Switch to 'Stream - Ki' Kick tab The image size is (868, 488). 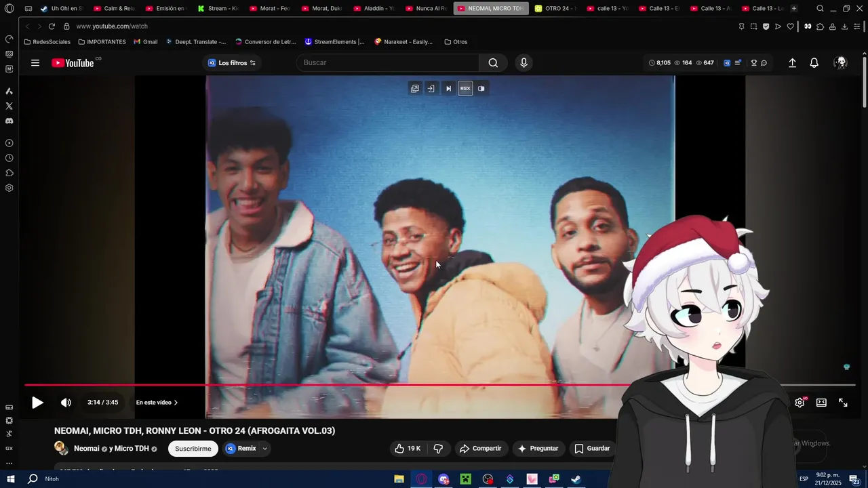pyautogui.click(x=218, y=9)
